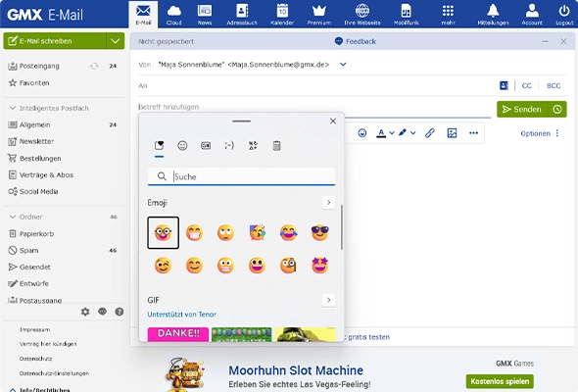The image size is (578, 392).
Task: Open the highlight color dropdown arrow
Action: pyautogui.click(x=412, y=133)
